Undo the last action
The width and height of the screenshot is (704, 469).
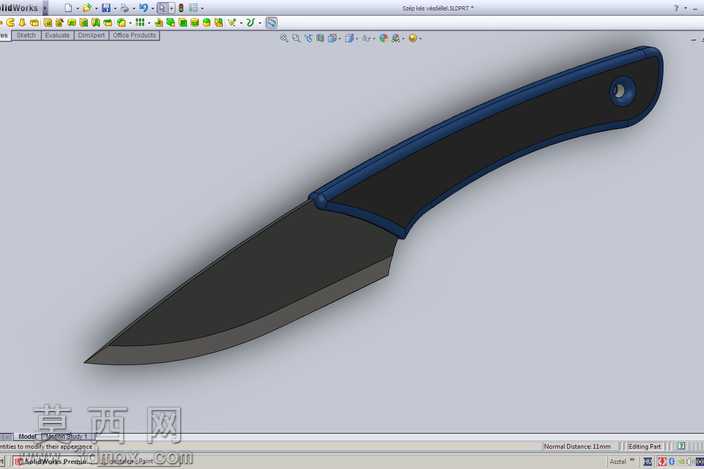(x=144, y=8)
